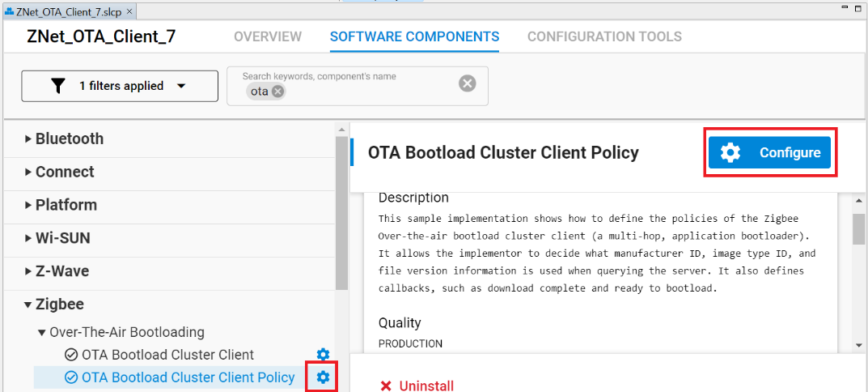Switch to the Overview tab
Image resolution: width=868 pixels, height=392 pixels.
267,36
